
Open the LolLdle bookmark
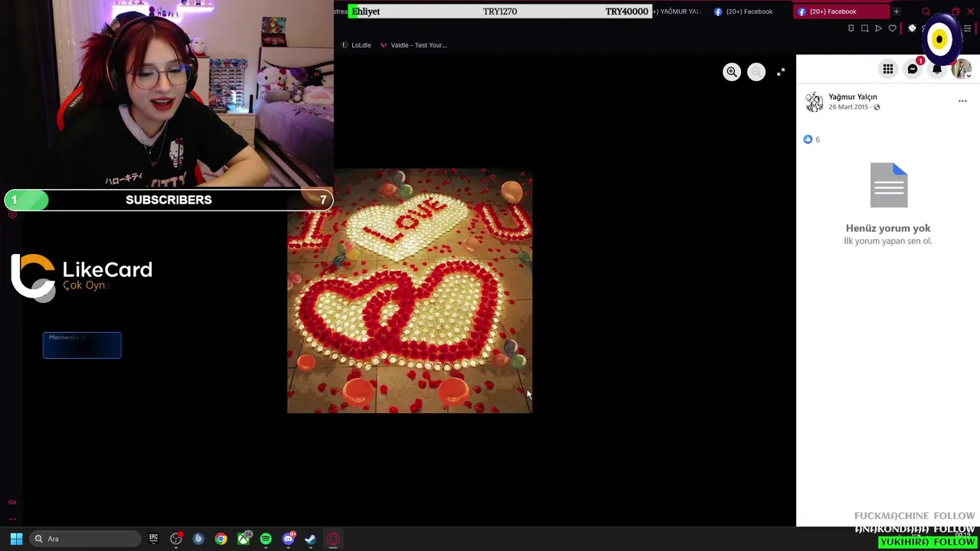tap(356, 45)
